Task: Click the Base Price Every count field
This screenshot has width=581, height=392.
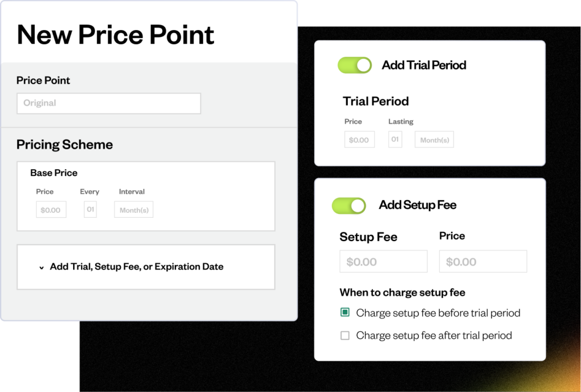Action: click(x=90, y=209)
